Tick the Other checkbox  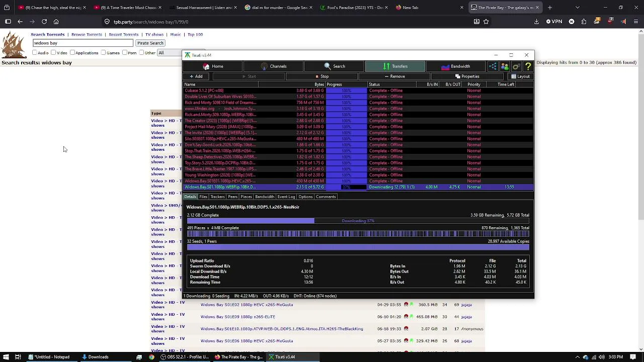point(142,53)
